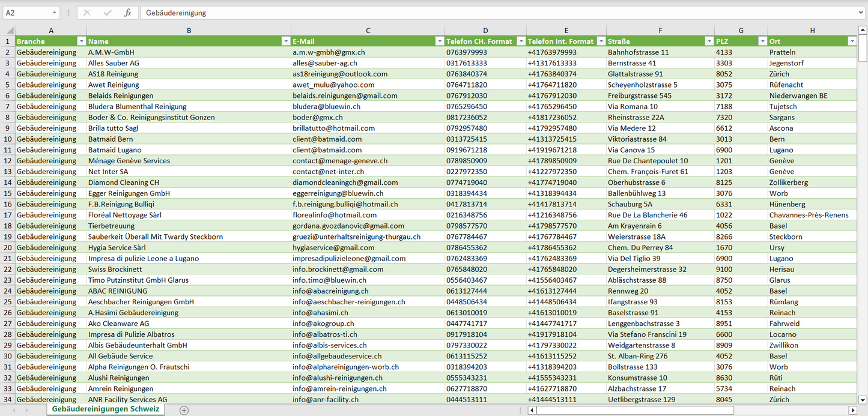Select the Gebäudereinigungen Schweiz sheet tab
The width and height of the screenshot is (868, 416).
(x=106, y=409)
